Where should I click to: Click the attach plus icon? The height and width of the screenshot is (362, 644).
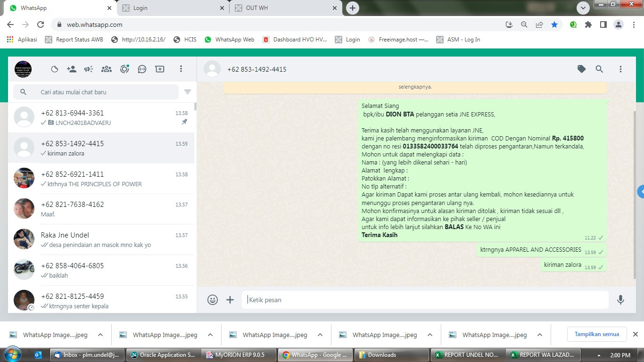[230, 300]
